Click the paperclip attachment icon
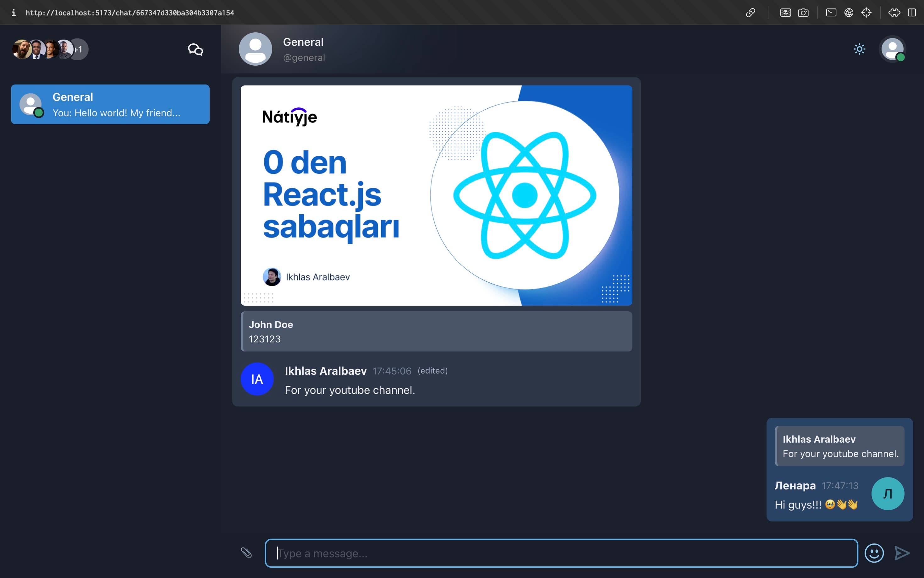924x578 pixels. [x=246, y=552]
